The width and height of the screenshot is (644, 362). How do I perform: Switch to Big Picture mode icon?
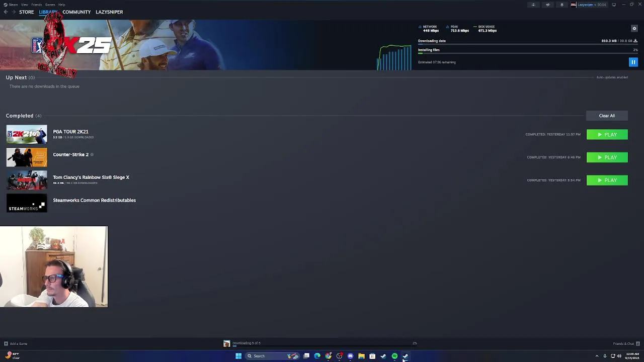click(614, 5)
